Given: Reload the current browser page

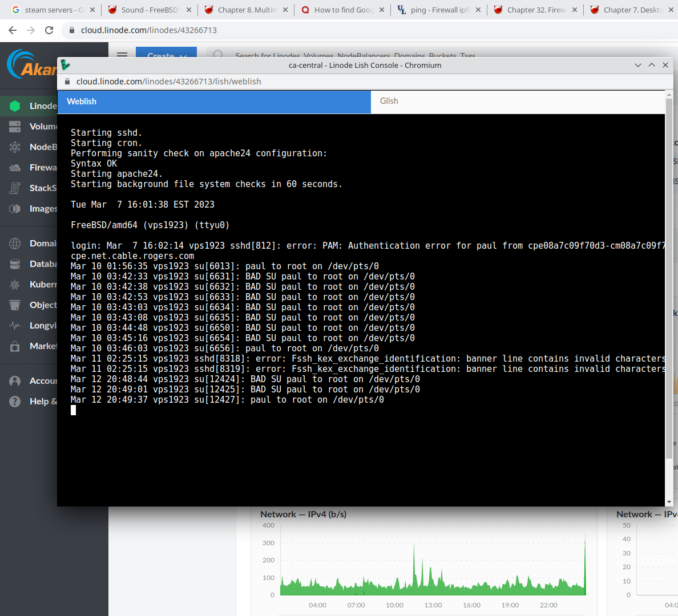Looking at the screenshot, I should (x=49, y=30).
